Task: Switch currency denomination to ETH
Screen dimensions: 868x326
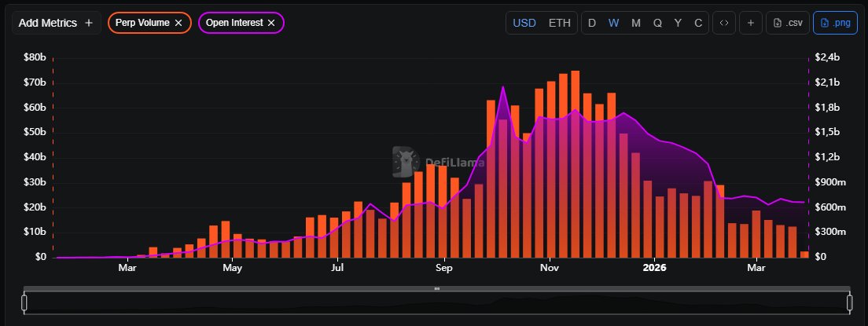Action: coord(560,23)
